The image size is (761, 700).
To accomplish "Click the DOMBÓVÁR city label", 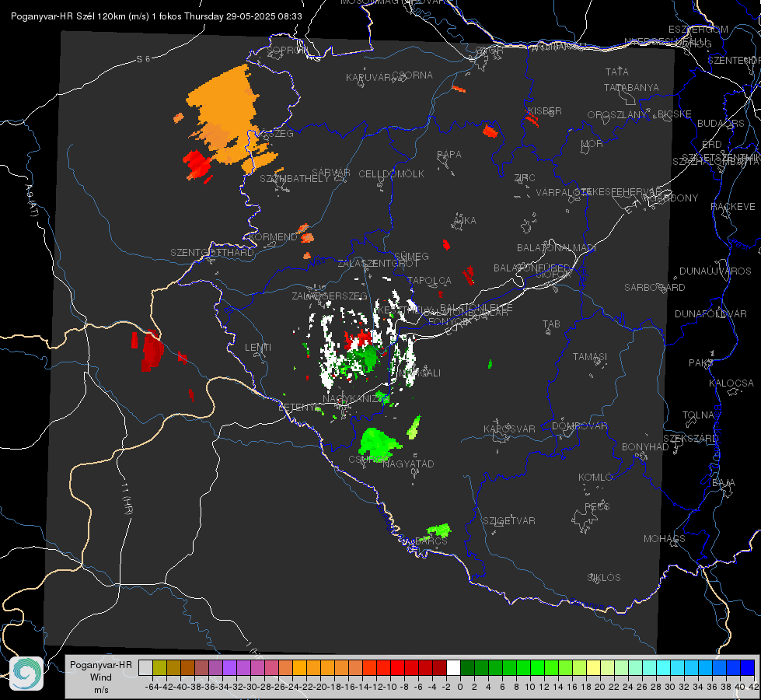I will click(579, 426).
